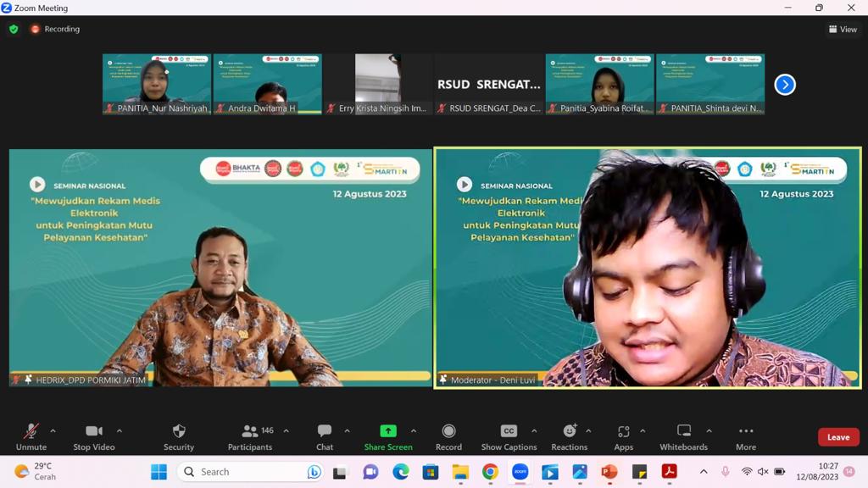The image size is (868, 488).
Task: Expand audio options arrow beside Unmute
Action: (x=53, y=431)
